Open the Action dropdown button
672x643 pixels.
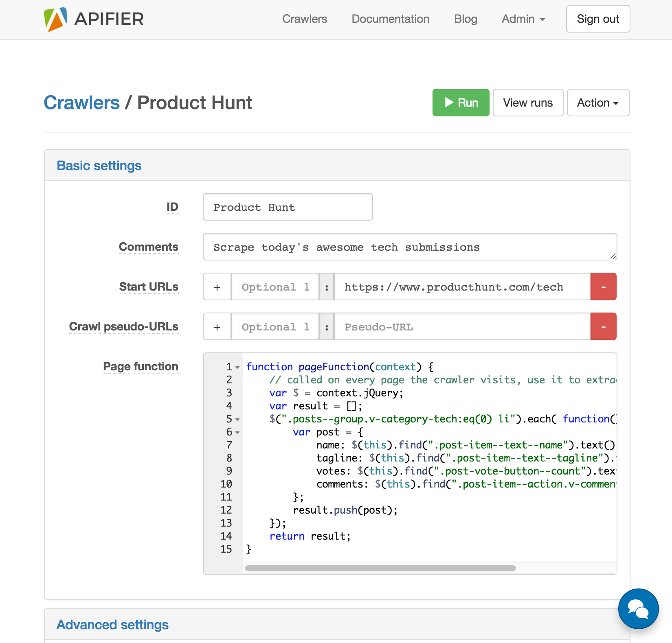598,103
